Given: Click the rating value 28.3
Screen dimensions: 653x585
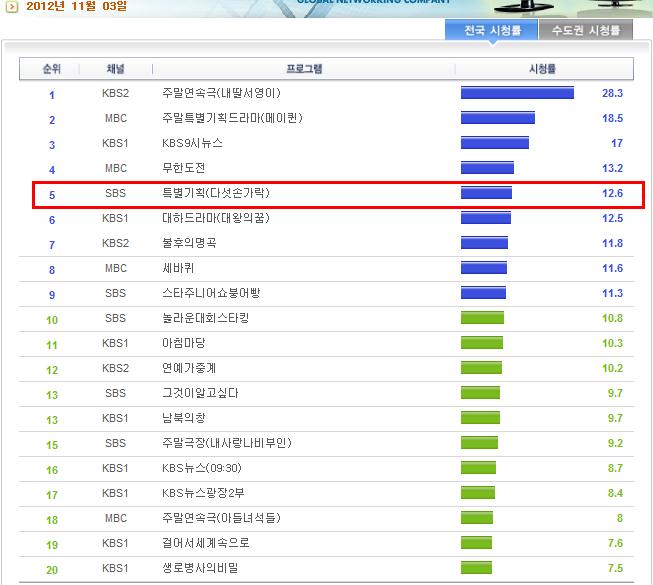Looking at the screenshot, I should 612,93.
